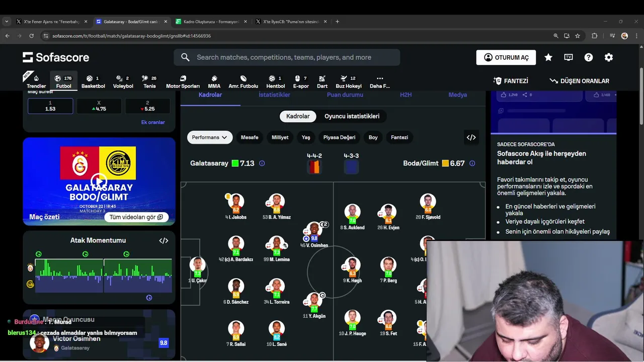
Task: Switch to the Kadro Oluşturucu browser tab
Action: 211,22
